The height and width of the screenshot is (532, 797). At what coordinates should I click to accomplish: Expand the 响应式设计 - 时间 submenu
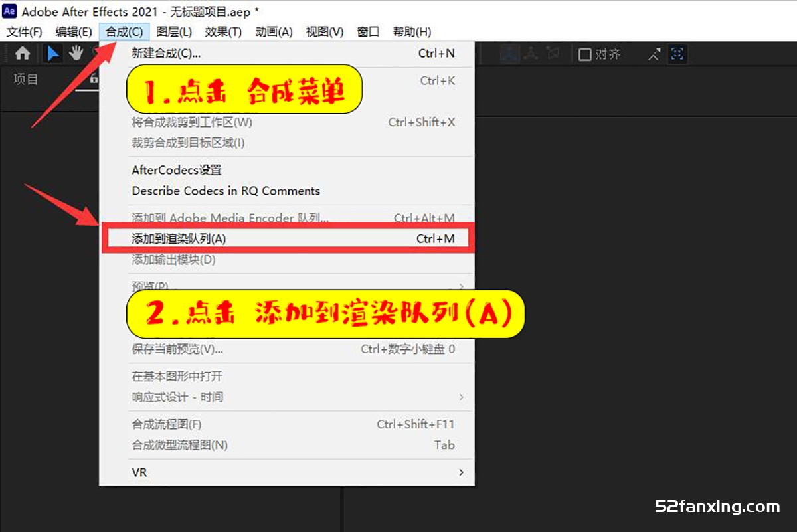(x=287, y=397)
